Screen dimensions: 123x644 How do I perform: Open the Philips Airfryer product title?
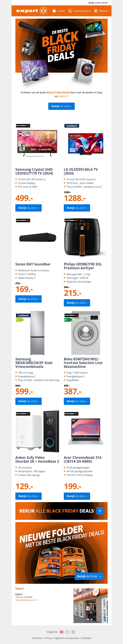tap(83, 266)
